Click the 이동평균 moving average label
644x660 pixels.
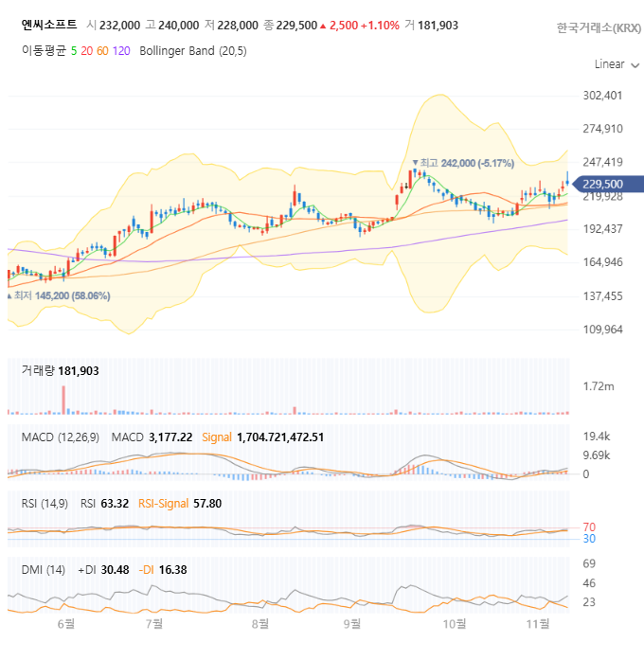(x=44, y=50)
